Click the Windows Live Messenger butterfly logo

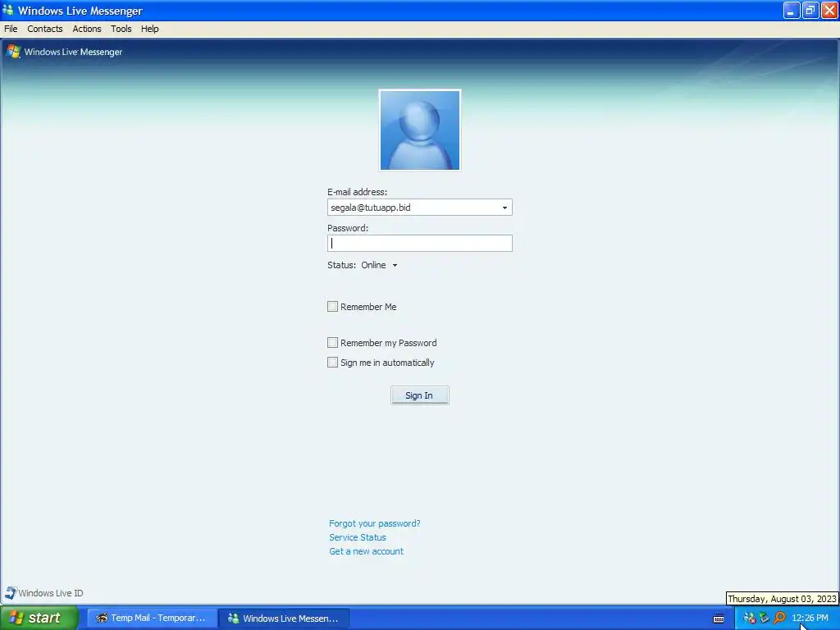(13, 52)
